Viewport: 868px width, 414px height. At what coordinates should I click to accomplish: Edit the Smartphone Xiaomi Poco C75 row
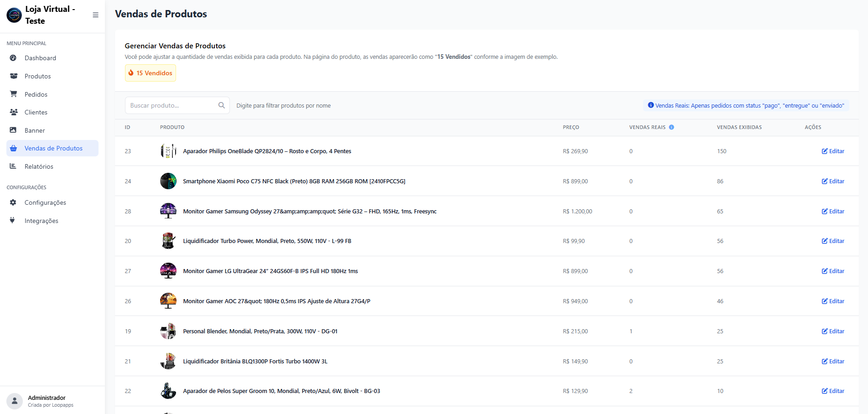(833, 181)
